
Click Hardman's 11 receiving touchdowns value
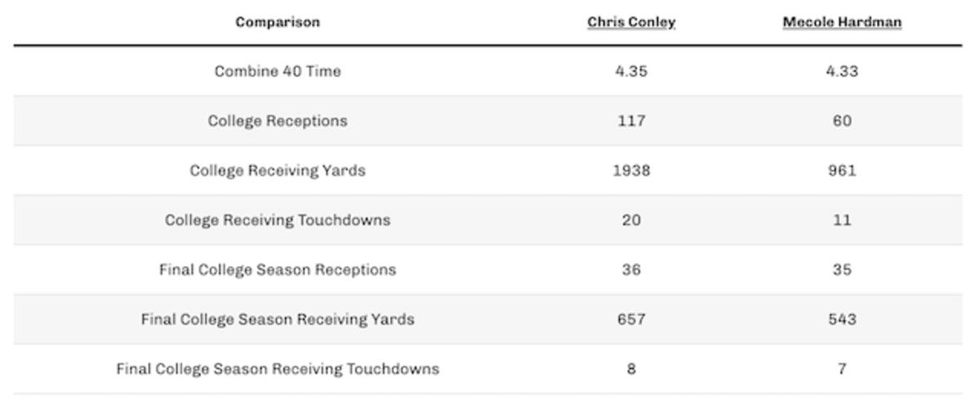[842, 220]
